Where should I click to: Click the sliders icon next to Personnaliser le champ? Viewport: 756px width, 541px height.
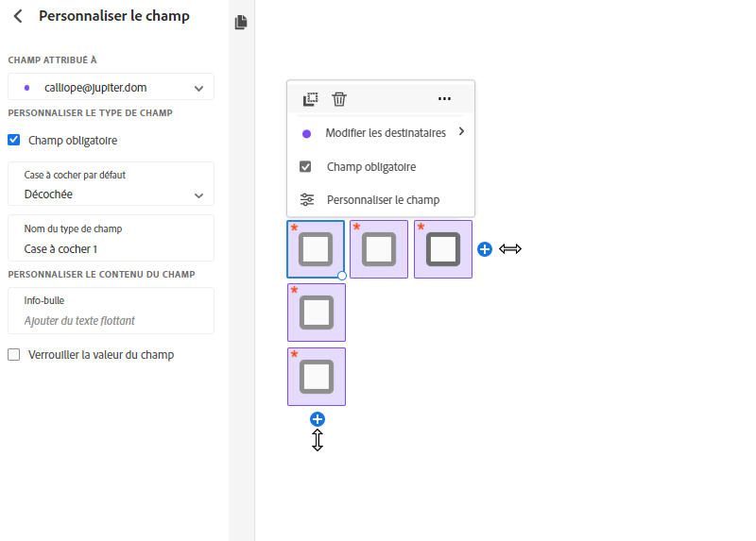click(x=306, y=200)
